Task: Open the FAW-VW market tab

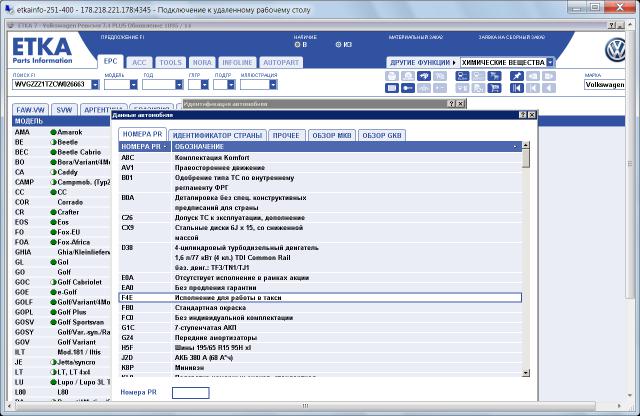Action: point(30,110)
